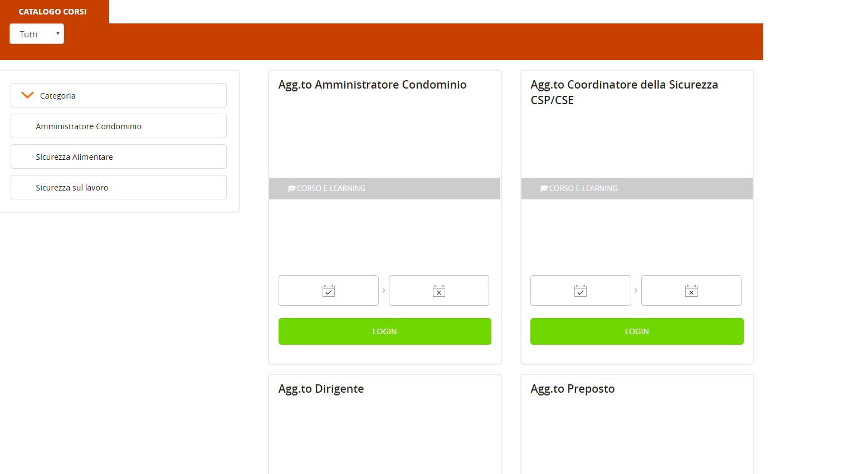Open the Agg.to Coordinatore della Sicurezza CSP/CSE title
The height and width of the screenshot is (474, 868).
[x=624, y=92]
